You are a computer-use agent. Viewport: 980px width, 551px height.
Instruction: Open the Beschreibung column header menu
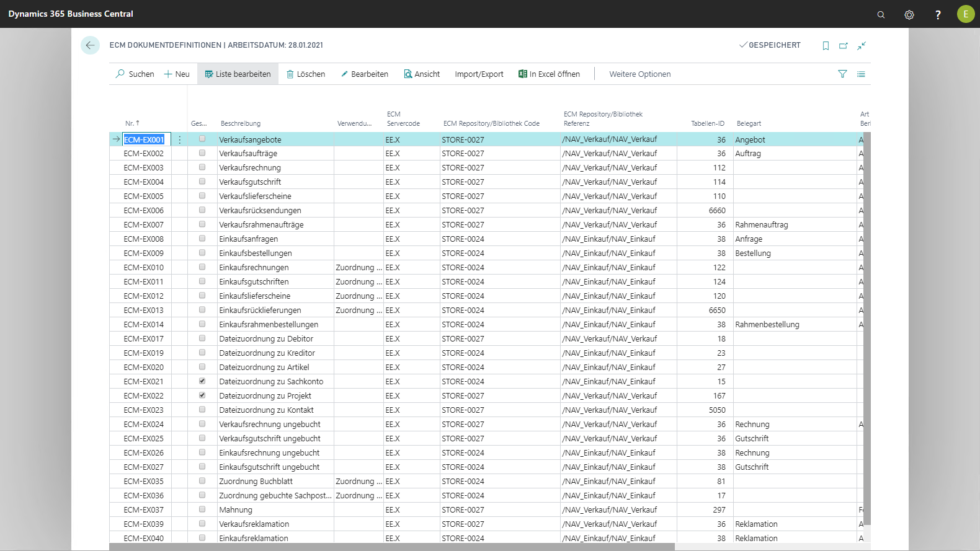click(x=241, y=123)
